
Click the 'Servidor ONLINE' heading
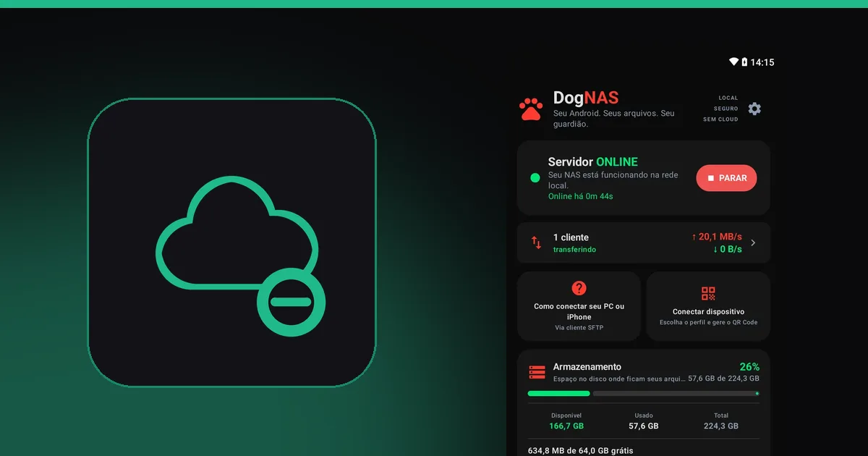[x=593, y=162]
